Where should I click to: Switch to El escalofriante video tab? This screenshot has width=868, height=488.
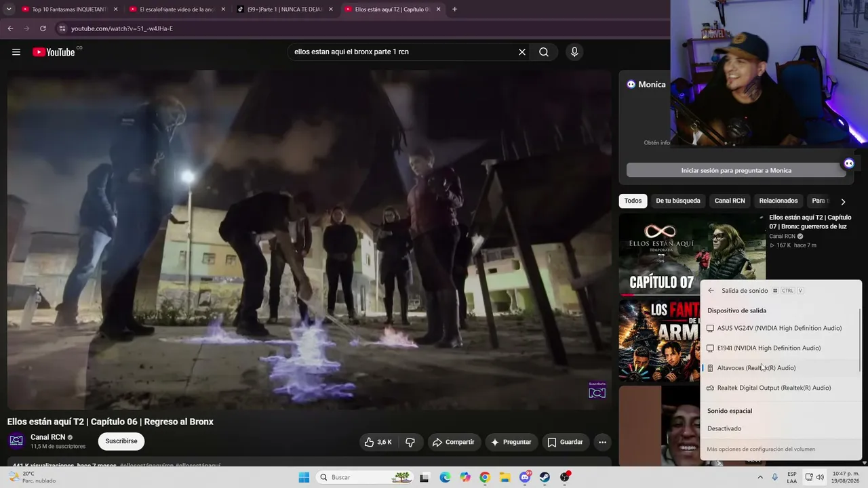(177, 9)
